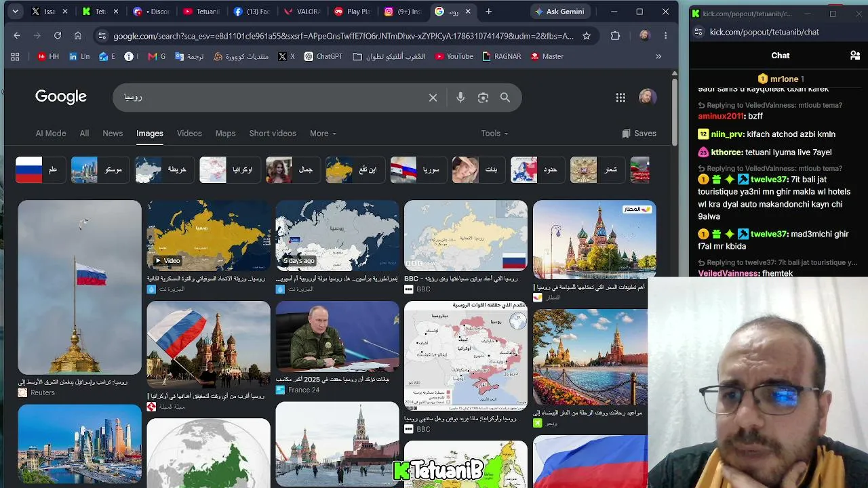
Task: Open a new browser tab
Action: (488, 12)
